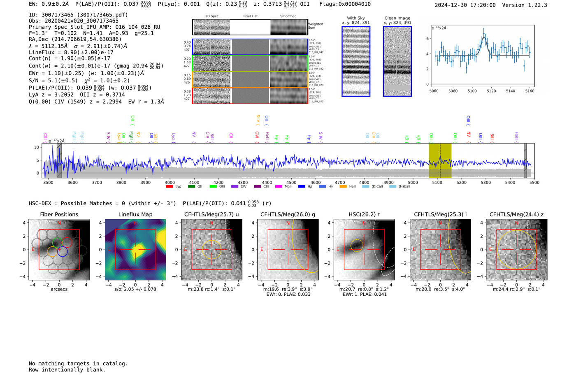Click the Weighted Sum 2D spectrum row
The height and width of the screenshot is (392, 576).
point(250,27)
